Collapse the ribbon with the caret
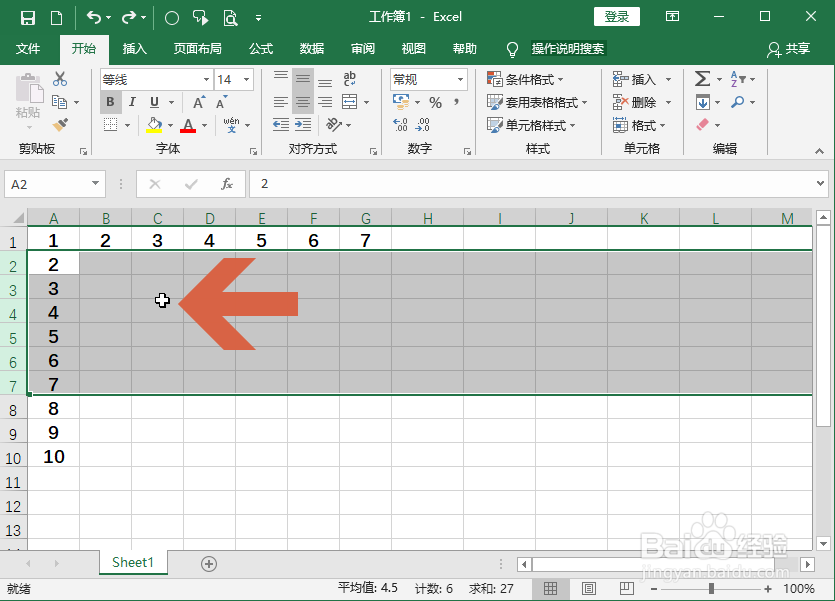The image size is (835, 601). click(819, 152)
